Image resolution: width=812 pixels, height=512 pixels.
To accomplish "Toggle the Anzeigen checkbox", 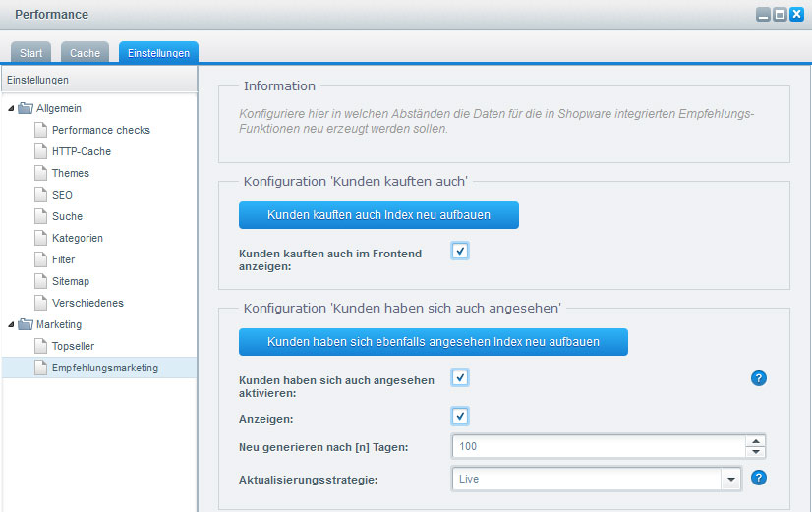I will click(x=460, y=416).
